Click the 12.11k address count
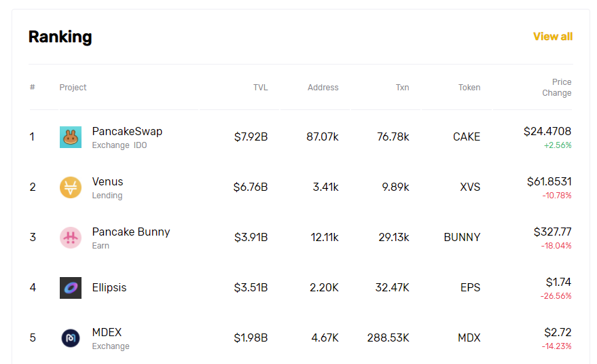The height and width of the screenshot is (364, 597). pos(325,238)
